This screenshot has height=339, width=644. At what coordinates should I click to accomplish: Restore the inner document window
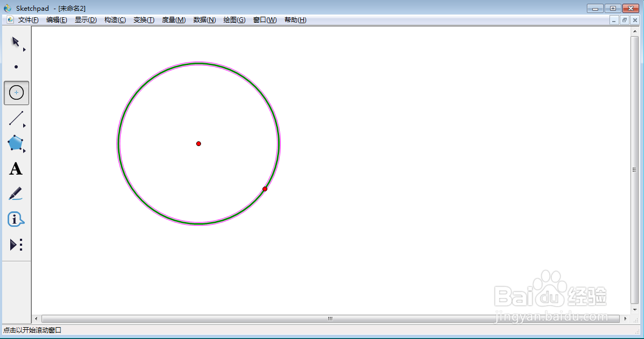[x=624, y=20]
